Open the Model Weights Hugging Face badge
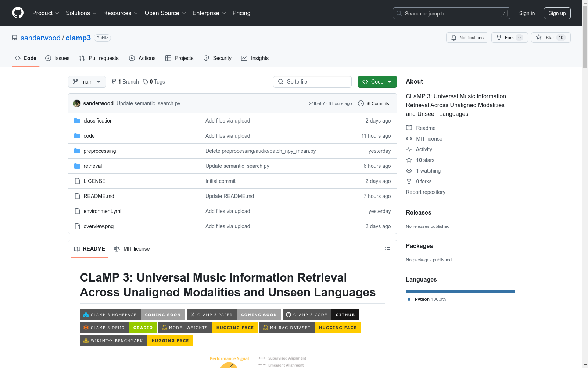The height and width of the screenshot is (368, 588). (x=208, y=328)
